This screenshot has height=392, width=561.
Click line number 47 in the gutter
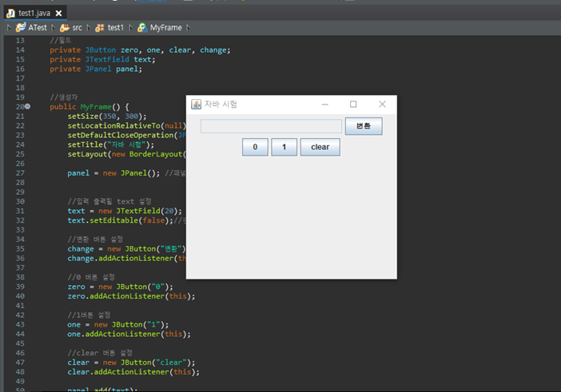tap(20, 362)
